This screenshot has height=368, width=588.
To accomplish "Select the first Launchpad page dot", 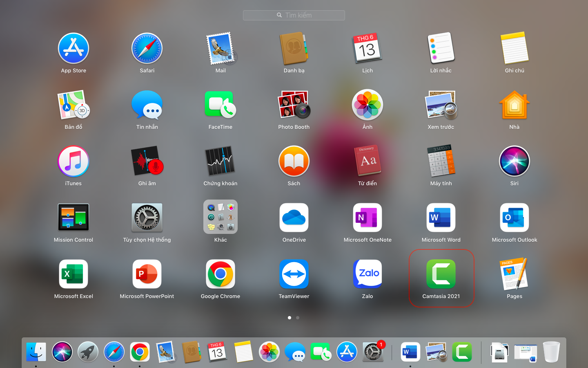I will [290, 318].
